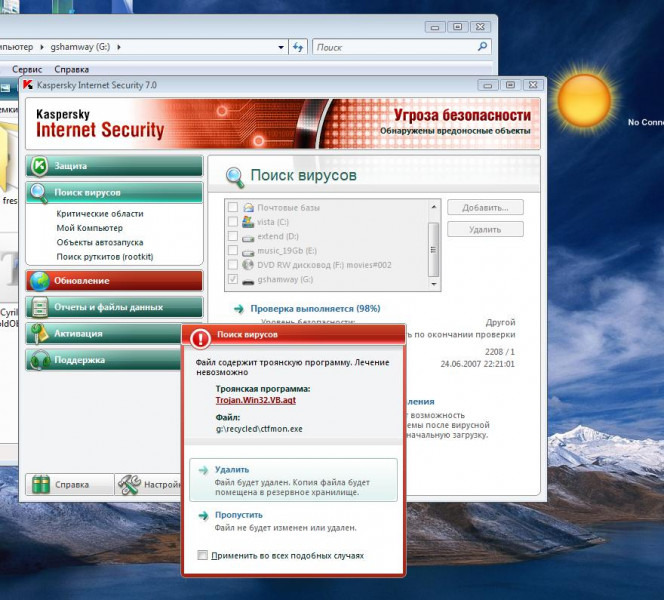This screenshot has width=664, height=600.
Task: Select Поиск руткитов (rootkit) scan task
Action: [x=105, y=257]
